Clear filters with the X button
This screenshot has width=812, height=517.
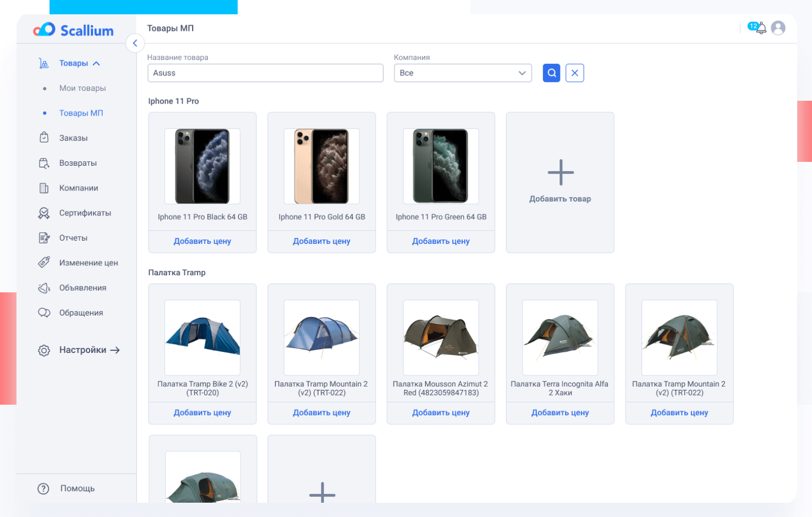pos(574,73)
